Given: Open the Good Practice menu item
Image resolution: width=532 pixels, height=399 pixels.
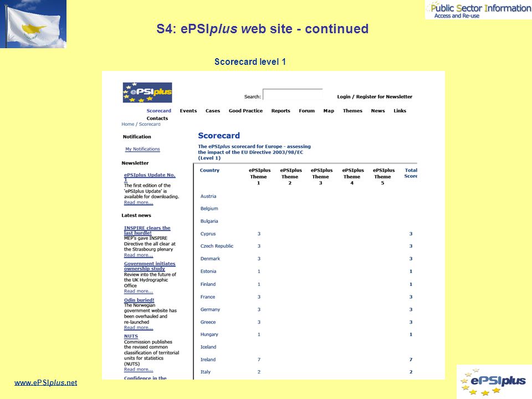Looking at the screenshot, I should (245, 111).
